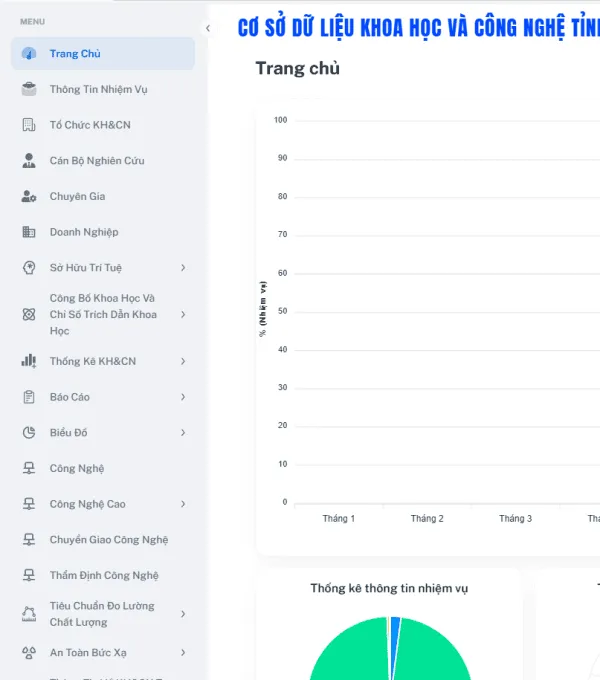Click the Báo Cáo clipboard icon
600x680 pixels.
click(29, 397)
